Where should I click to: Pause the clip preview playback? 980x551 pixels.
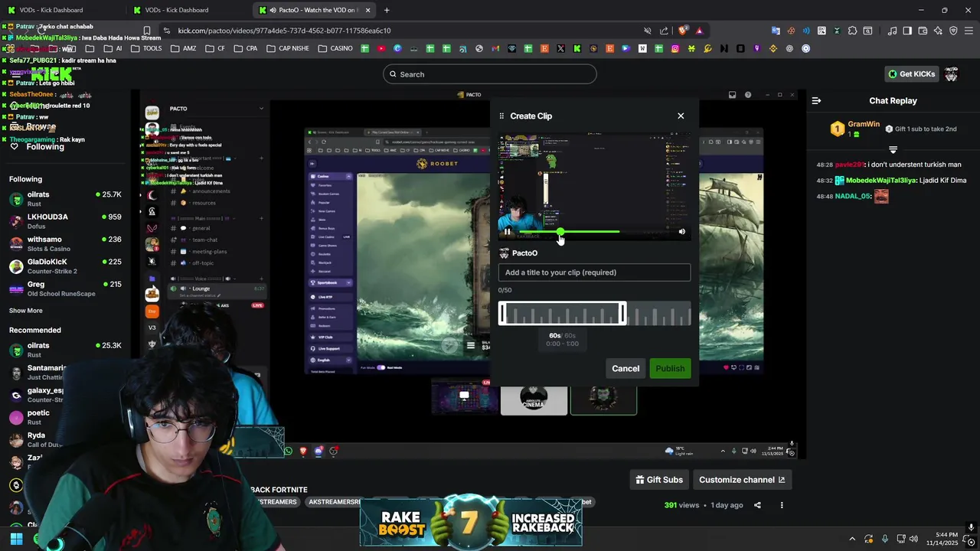(x=507, y=231)
